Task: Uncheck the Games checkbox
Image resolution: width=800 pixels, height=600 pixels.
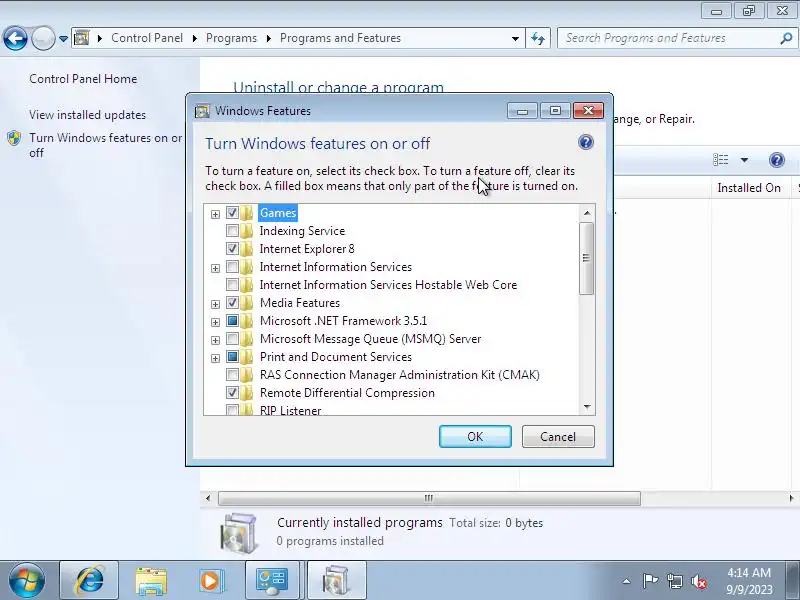Action: pos(232,213)
